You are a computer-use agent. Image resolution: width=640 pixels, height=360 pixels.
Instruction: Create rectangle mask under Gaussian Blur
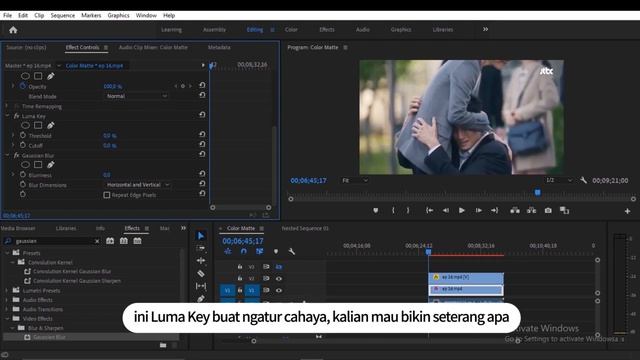38,164
